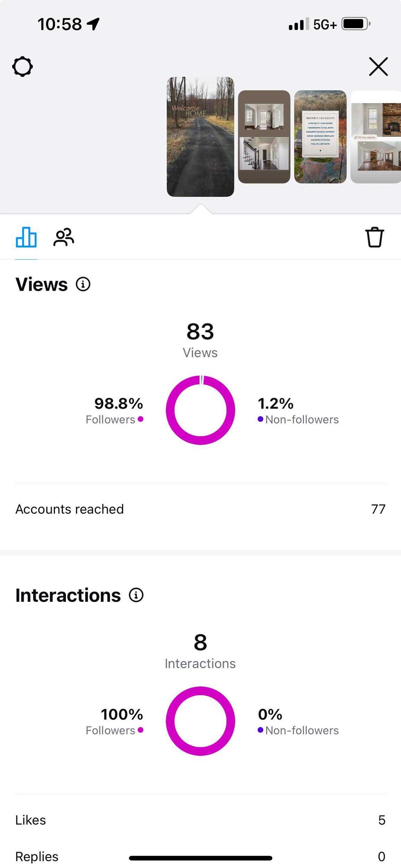Tap the info icon beside Views

[x=83, y=284]
